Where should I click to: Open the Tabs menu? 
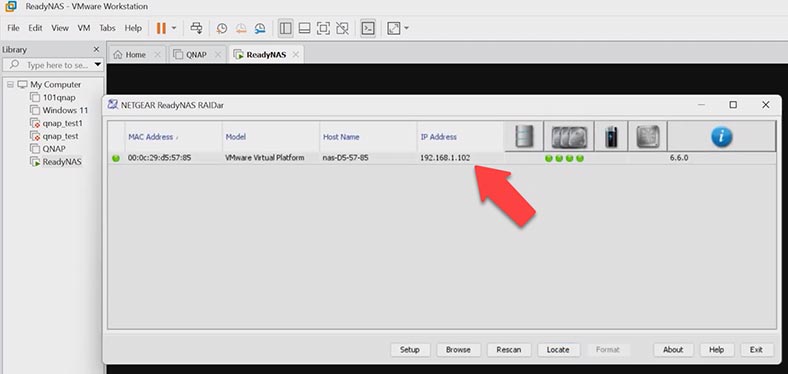107,28
